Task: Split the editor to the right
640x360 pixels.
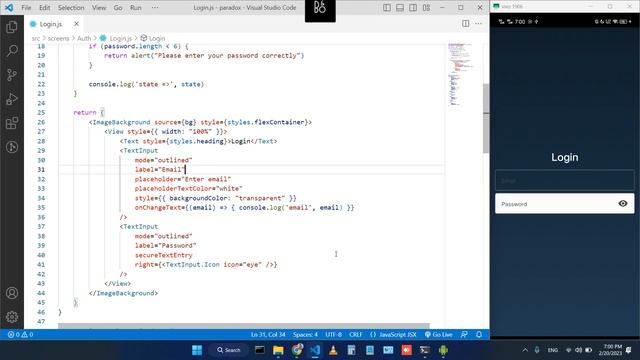Action: coord(465,24)
